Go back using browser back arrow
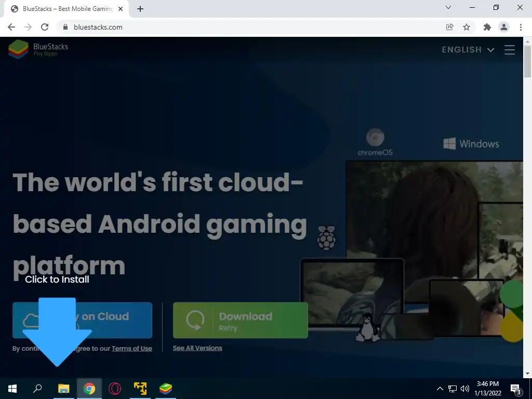The height and width of the screenshot is (399, 532). tap(11, 27)
